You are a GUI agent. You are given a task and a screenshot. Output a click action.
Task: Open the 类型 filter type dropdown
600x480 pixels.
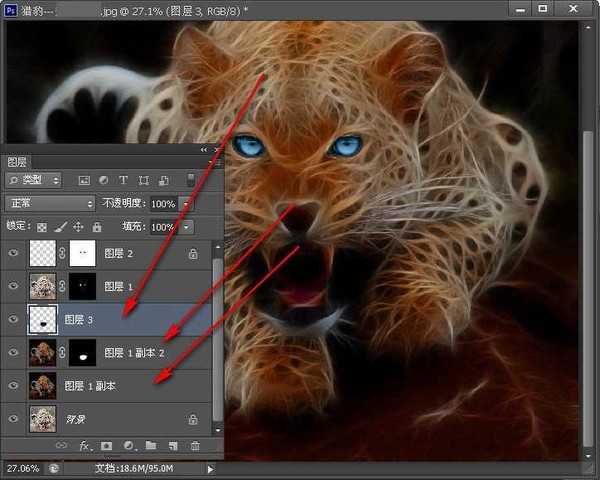click(34, 181)
